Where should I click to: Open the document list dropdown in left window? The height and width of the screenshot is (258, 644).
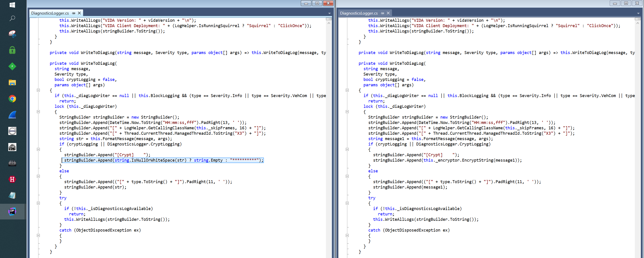329,13
